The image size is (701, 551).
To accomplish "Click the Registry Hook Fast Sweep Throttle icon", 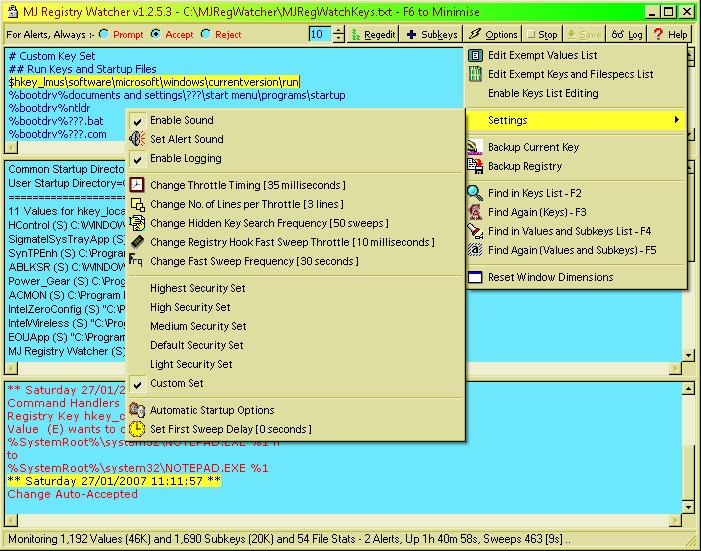I will coord(137,242).
